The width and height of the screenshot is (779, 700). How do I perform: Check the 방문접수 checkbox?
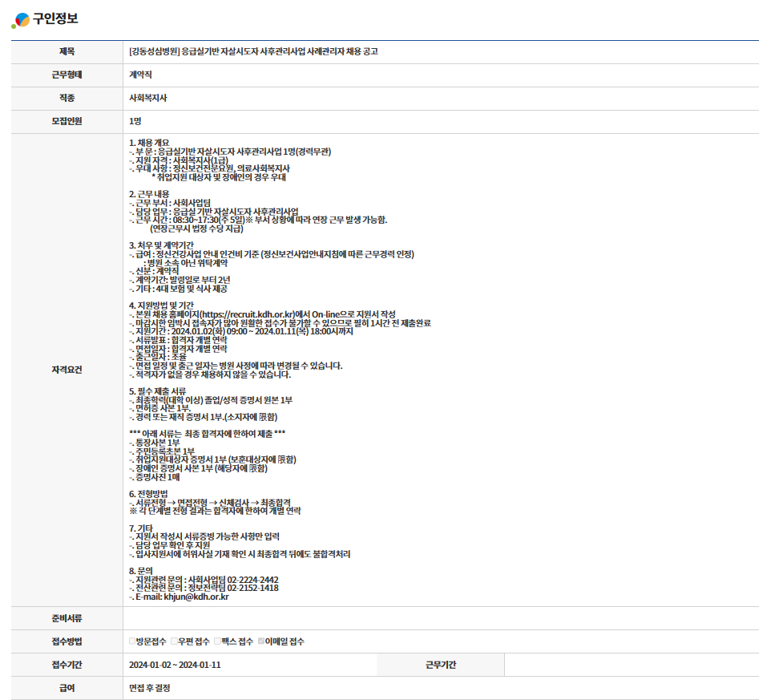pyautogui.click(x=133, y=641)
